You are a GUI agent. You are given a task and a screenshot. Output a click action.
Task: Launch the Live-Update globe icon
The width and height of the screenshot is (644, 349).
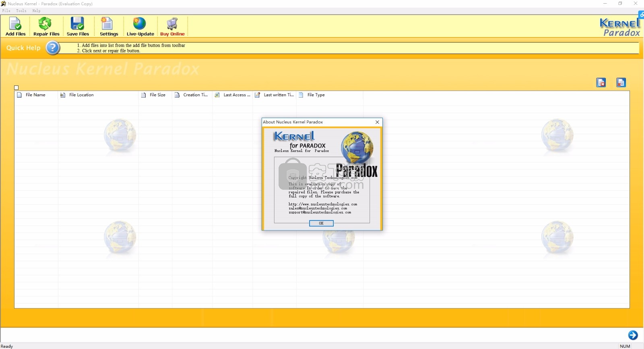[x=140, y=27]
